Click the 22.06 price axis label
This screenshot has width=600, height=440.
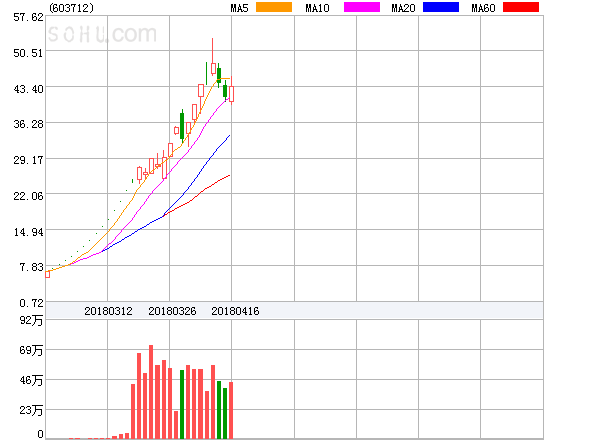click(x=28, y=196)
